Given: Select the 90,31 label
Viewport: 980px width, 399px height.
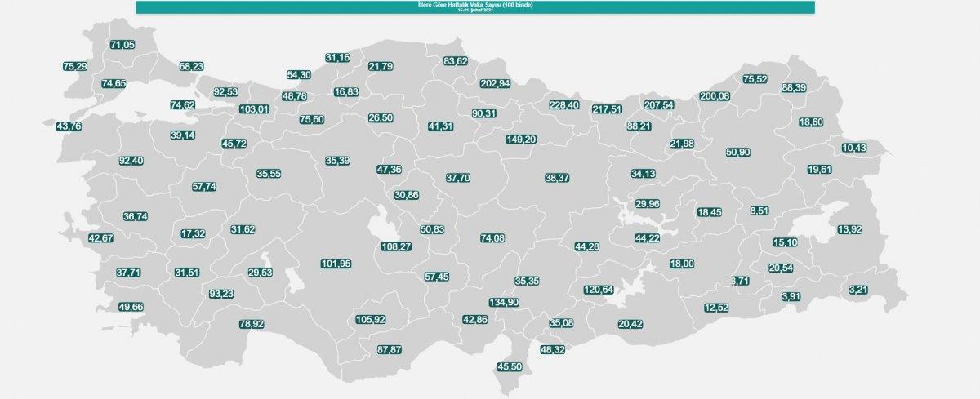Looking at the screenshot, I should click(x=485, y=113).
